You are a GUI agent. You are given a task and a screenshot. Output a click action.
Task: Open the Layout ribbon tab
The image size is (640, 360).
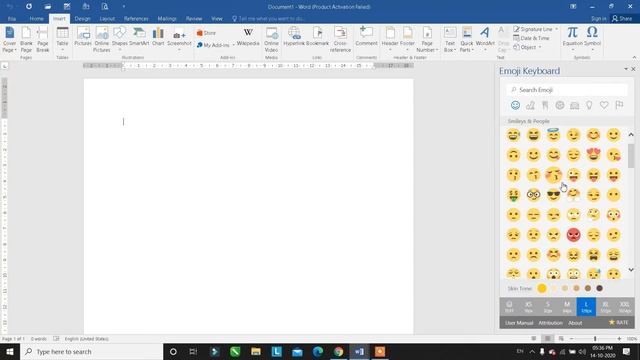pyautogui.click(x=107, y=19)
